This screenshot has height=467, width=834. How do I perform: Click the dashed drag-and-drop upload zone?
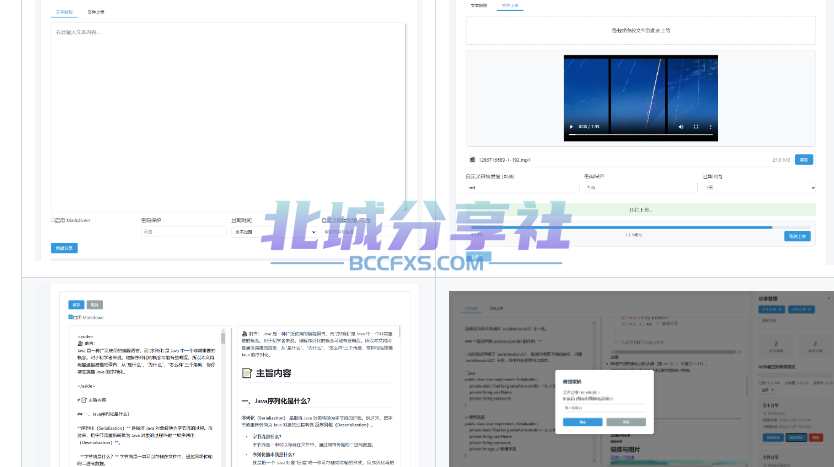[x=640, y=30]
